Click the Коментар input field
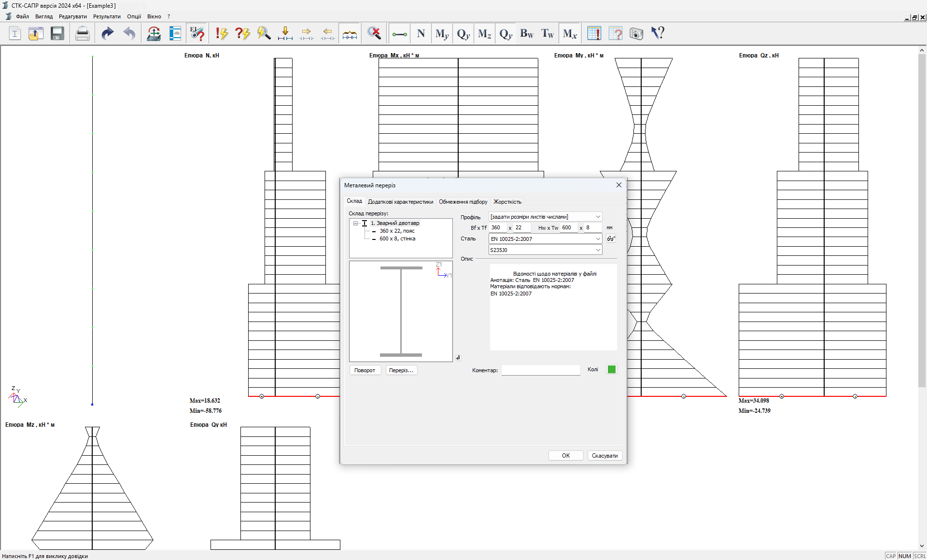The width and height of the screenshot is (927, 560). coord(540,370)
